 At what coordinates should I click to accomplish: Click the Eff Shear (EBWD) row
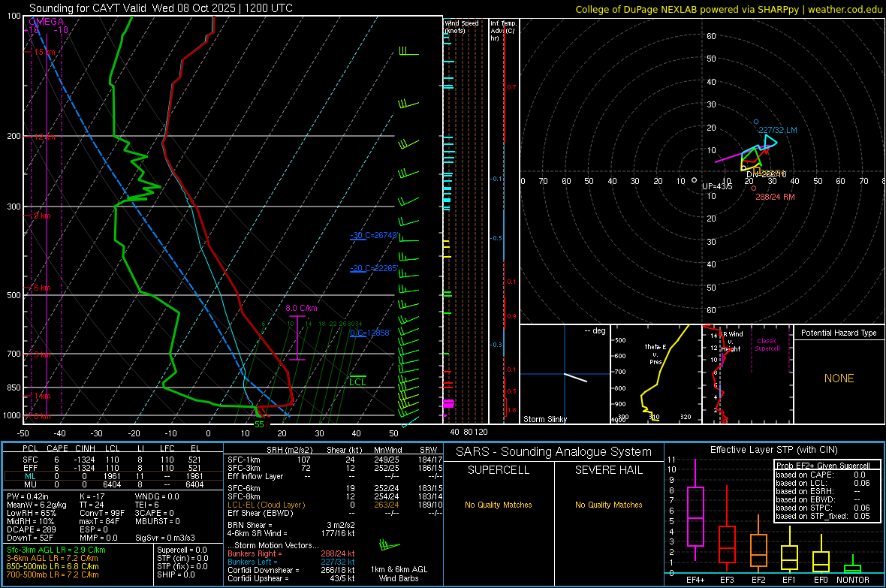(335, 513)
